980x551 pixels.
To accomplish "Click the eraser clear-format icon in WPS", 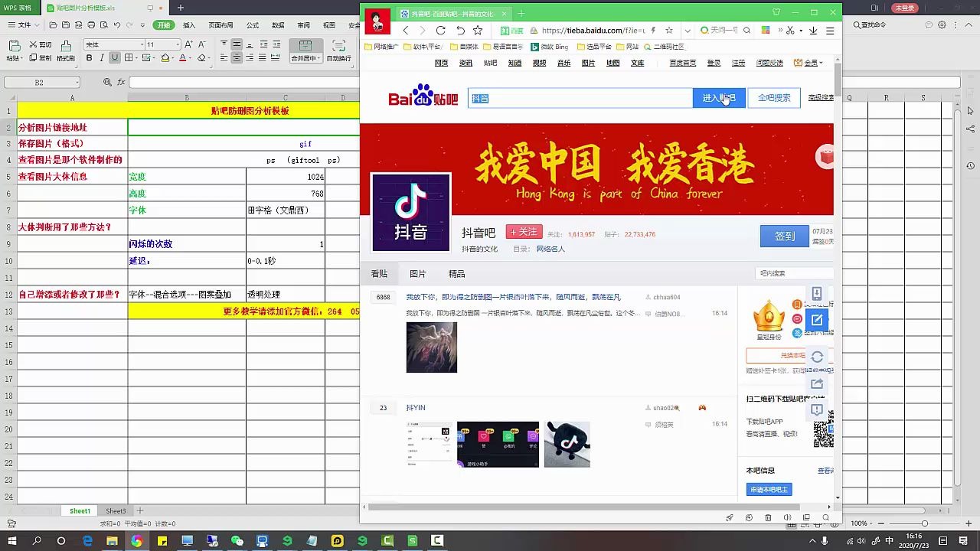I will [x=201, y=58].
